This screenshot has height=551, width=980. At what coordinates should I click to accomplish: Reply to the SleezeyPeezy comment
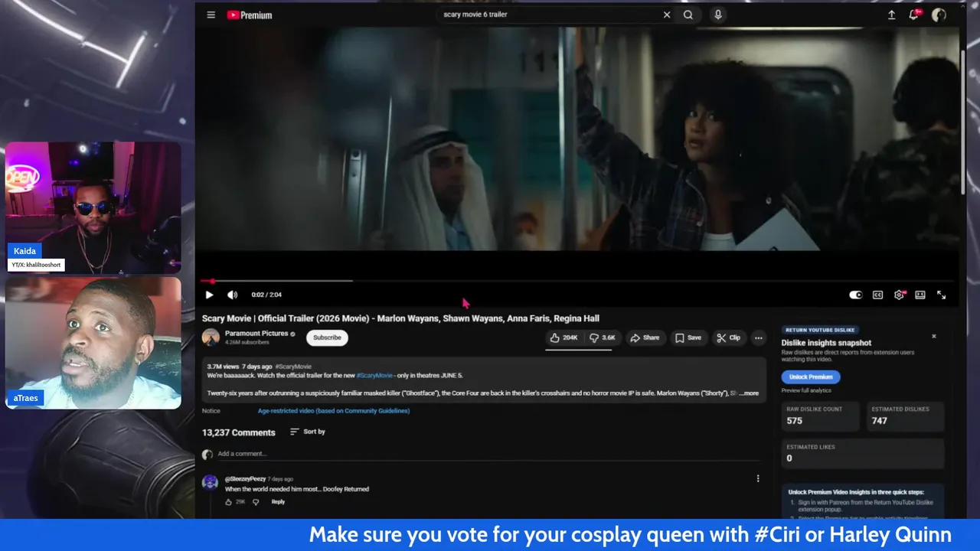click(x=278, y=502)
